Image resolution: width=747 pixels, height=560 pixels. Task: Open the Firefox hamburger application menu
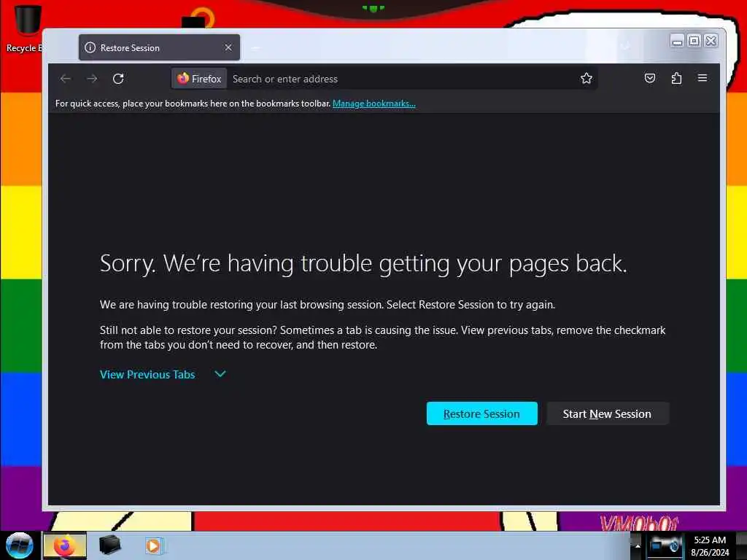pos(703,78)
